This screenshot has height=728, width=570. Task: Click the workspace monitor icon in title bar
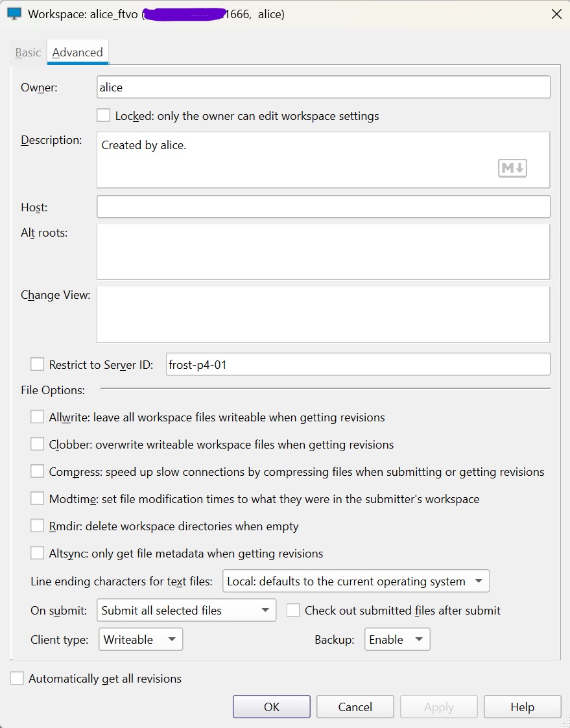(14, 14)
